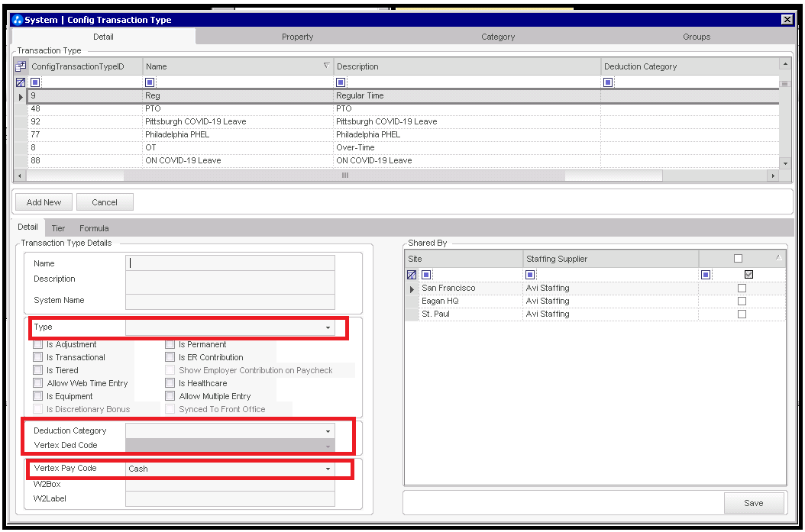Enable Allow Multiple Entry checkbox
This screenshot has width=805, height=532.
click(x=170, y=396)
